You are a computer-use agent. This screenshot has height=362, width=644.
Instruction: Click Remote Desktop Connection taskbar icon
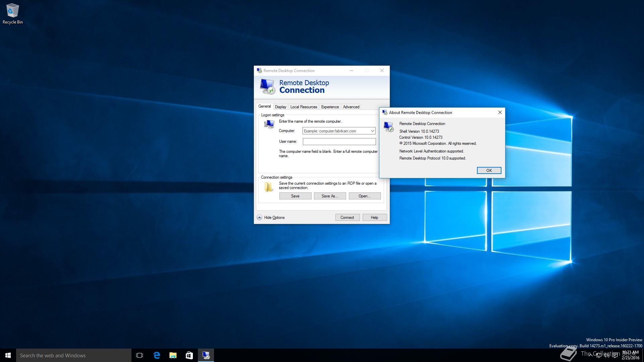coord(206,355)
